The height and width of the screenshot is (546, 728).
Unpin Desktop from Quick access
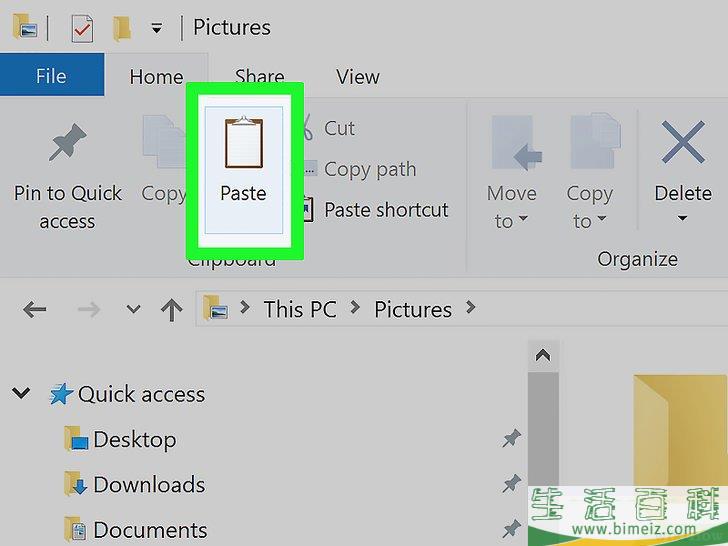(512, 439)
